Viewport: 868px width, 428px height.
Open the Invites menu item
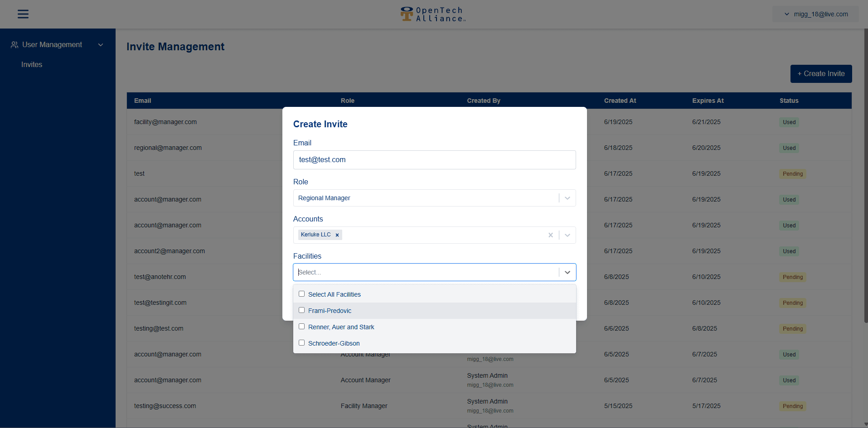tap(32, 65)
